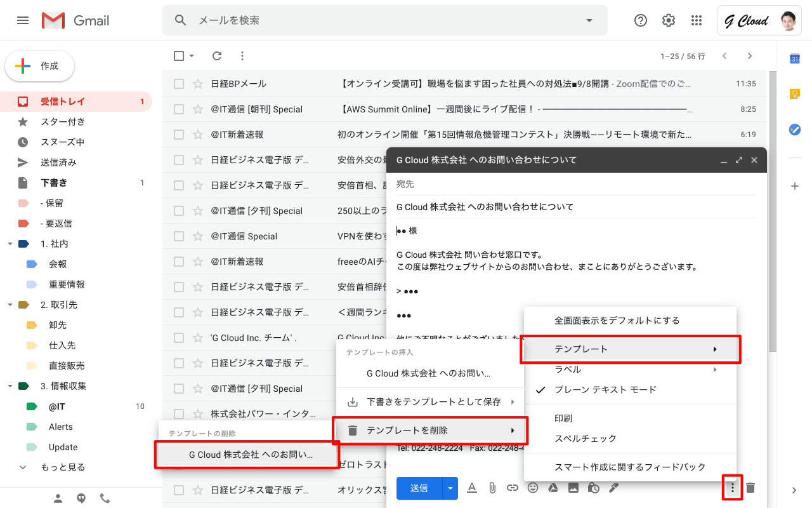Screen dimensions: 812x508
Task: Tick the select-all messages checkbox
Action: pos(179,56)
